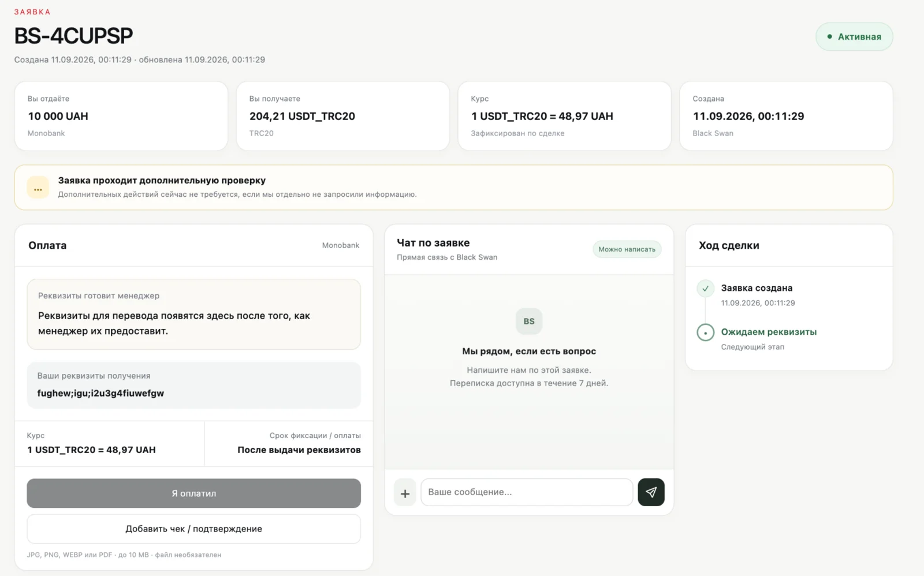Click the Оплата panel heading
Screen dimensions: 924x576
(x=47, y=245)
